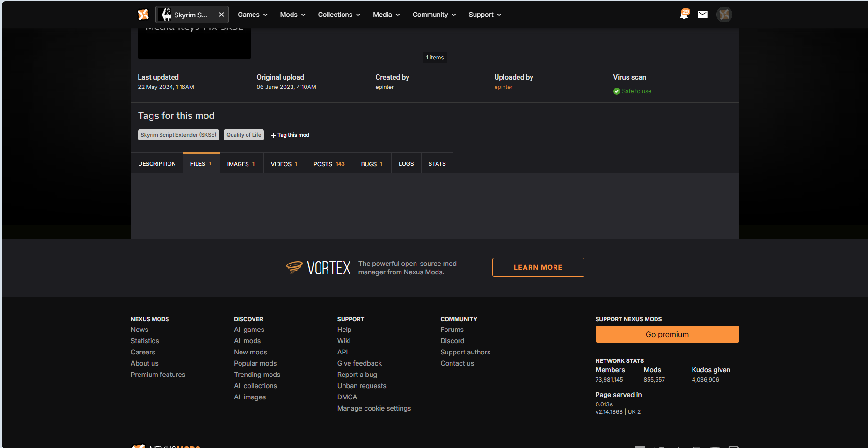Click the Quality of Life tag
This screenshot has height=448, width=868.
244,135
